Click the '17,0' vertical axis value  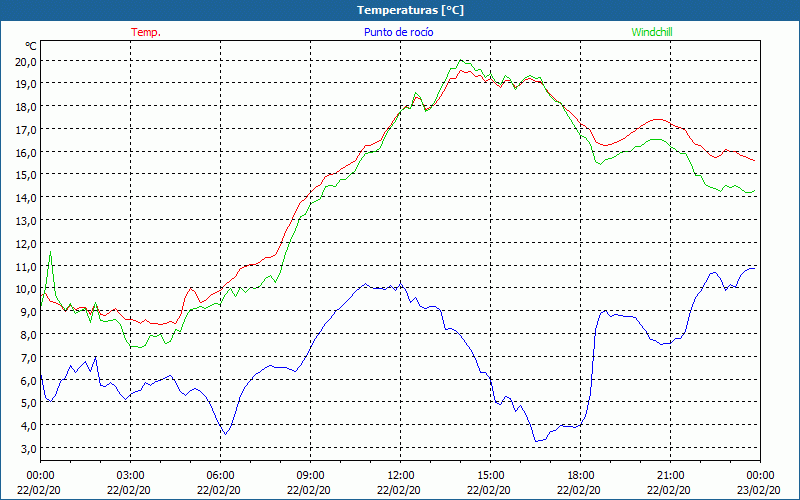coord(26,130)
